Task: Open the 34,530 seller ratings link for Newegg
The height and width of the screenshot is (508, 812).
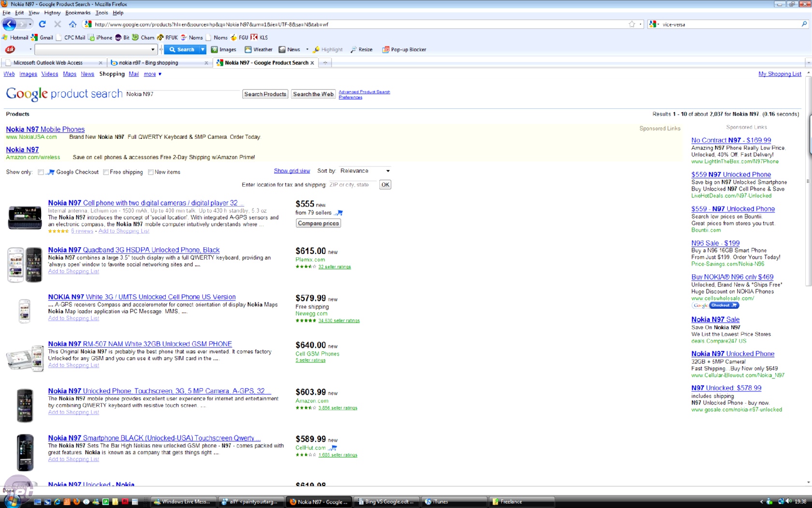Action: pyautogui.click(x=339, y=321)
